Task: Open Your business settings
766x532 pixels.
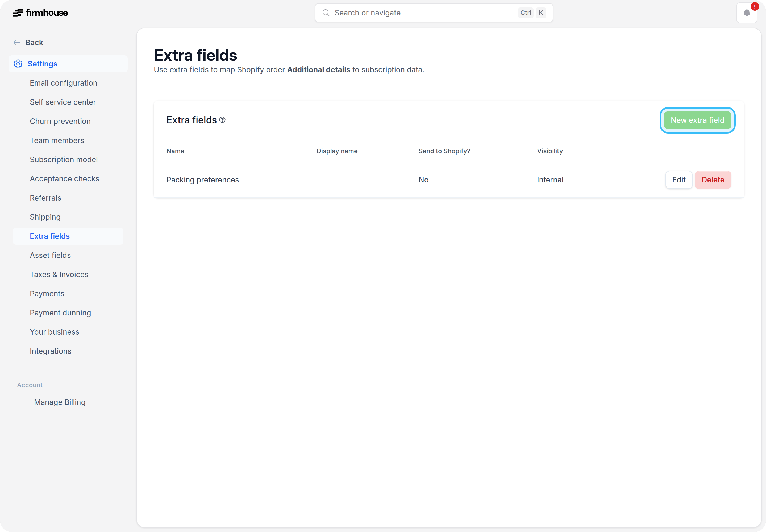Action: click(54, 332)
